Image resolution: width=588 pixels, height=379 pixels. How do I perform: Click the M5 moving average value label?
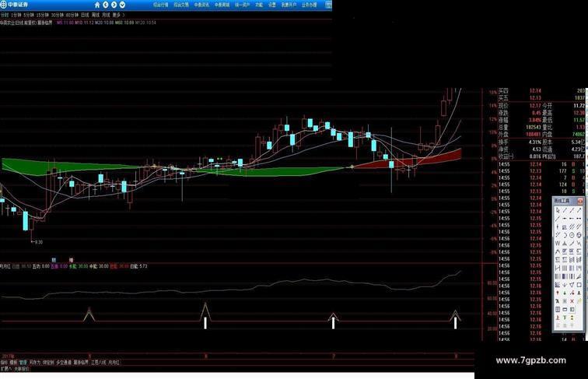click(65, 23)
